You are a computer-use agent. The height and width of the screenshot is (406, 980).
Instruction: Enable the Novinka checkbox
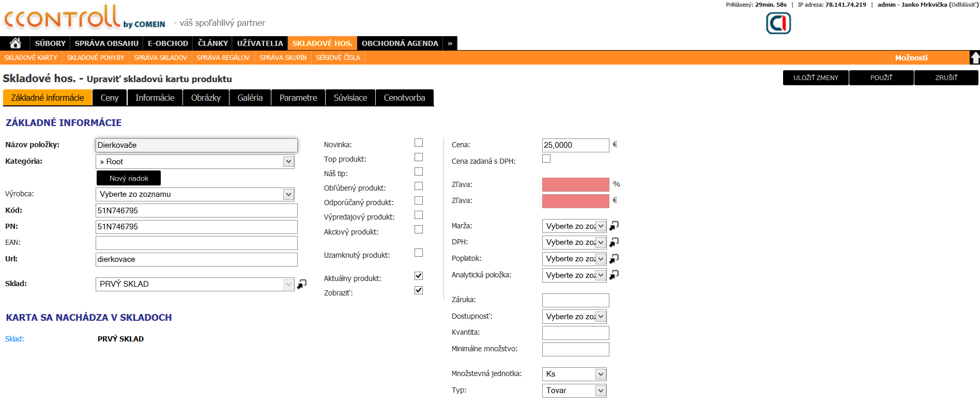tap(419, 143)
